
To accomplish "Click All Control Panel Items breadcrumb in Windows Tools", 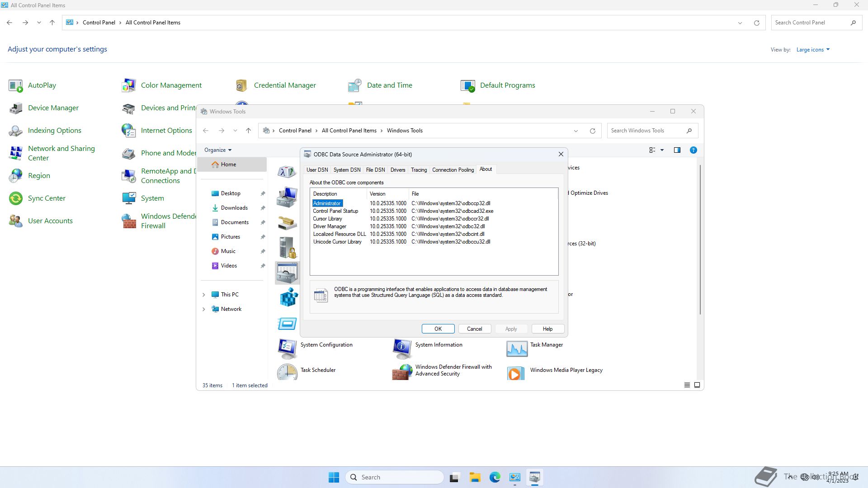I will (x=349, y=131).
